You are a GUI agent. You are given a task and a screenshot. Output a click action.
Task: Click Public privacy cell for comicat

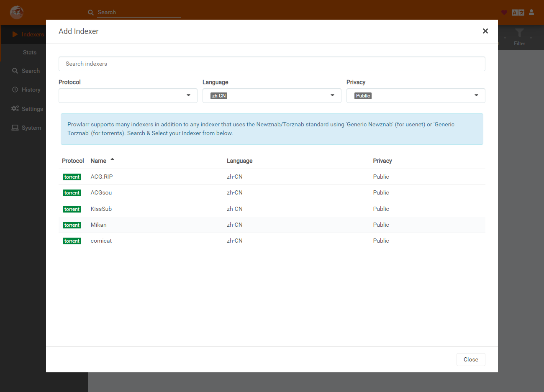(381, 241)
